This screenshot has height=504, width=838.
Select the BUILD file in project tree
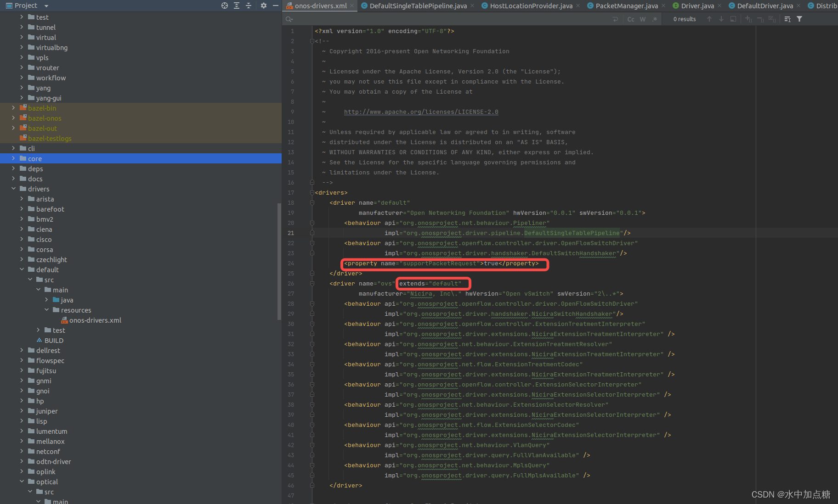(x=54, y=341)
